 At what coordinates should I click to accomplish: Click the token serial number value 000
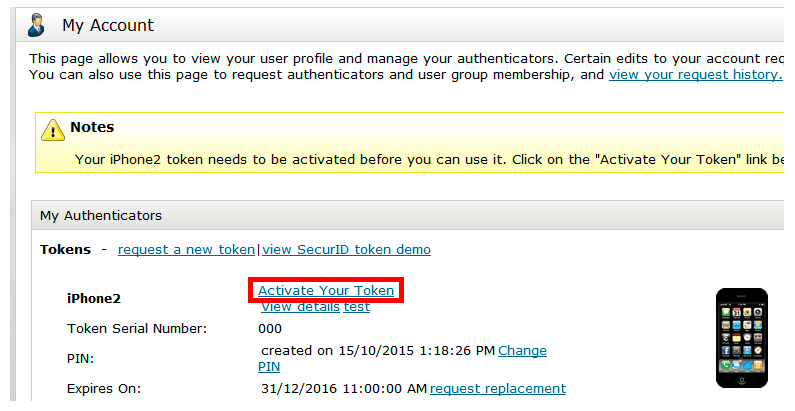[270, 328]
